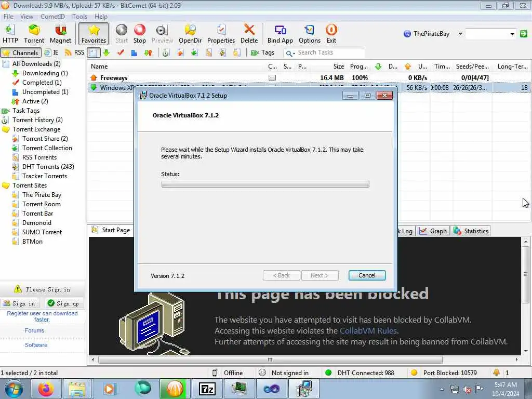
Task: Filter tasks by Completed red checkmark
Action: [120, 52]
